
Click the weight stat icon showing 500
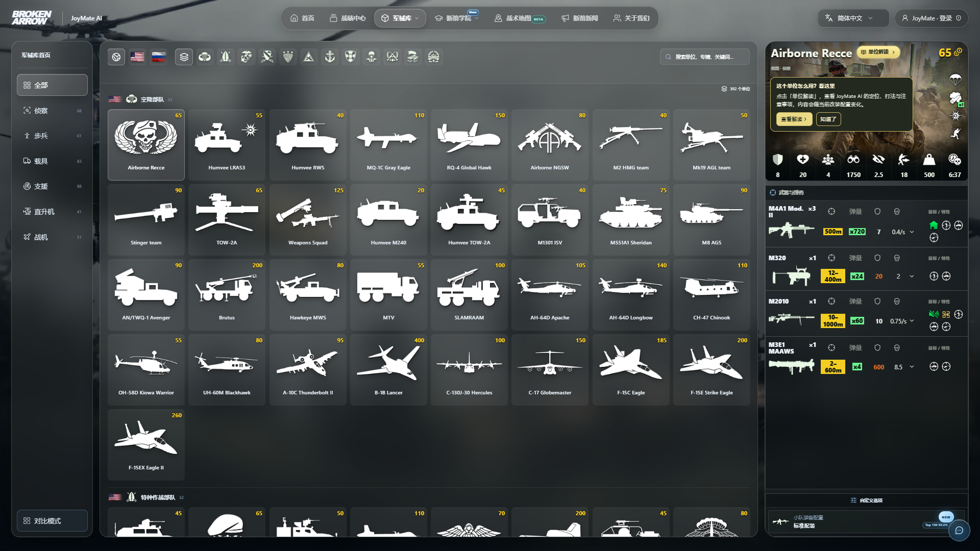[x=929, y=160]
